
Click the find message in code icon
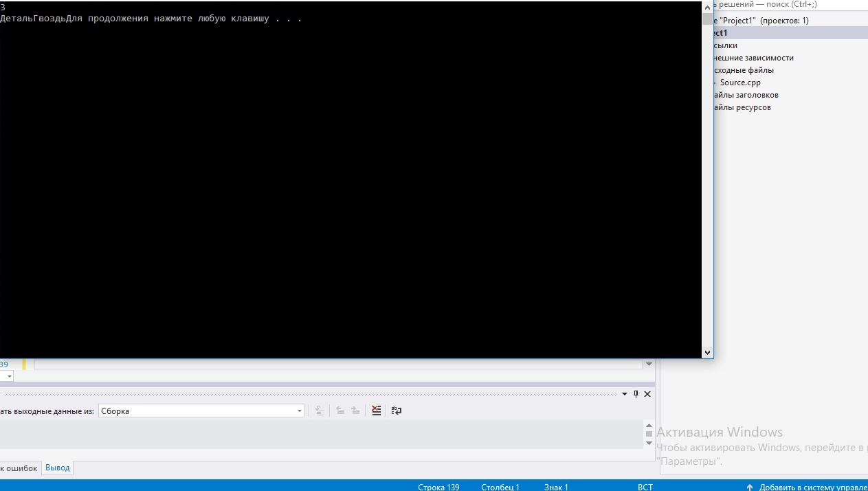tap(320, 411)
